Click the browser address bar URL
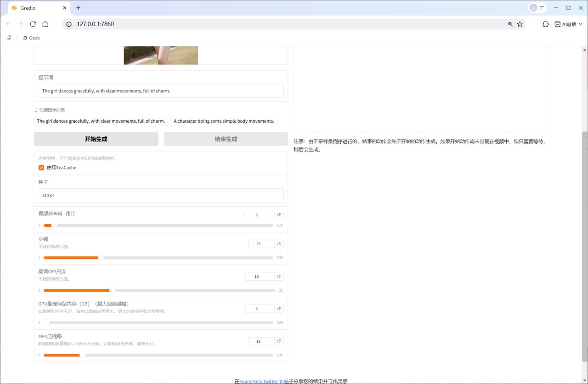The image size is (588, 384). pyautogui.click(x=95, y=24)
